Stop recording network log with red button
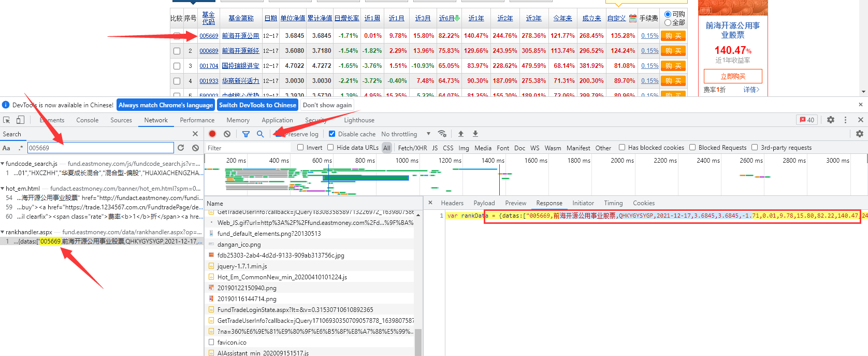Image resolution: width=868 pixels, height=356 pixels. pos(212,134)
